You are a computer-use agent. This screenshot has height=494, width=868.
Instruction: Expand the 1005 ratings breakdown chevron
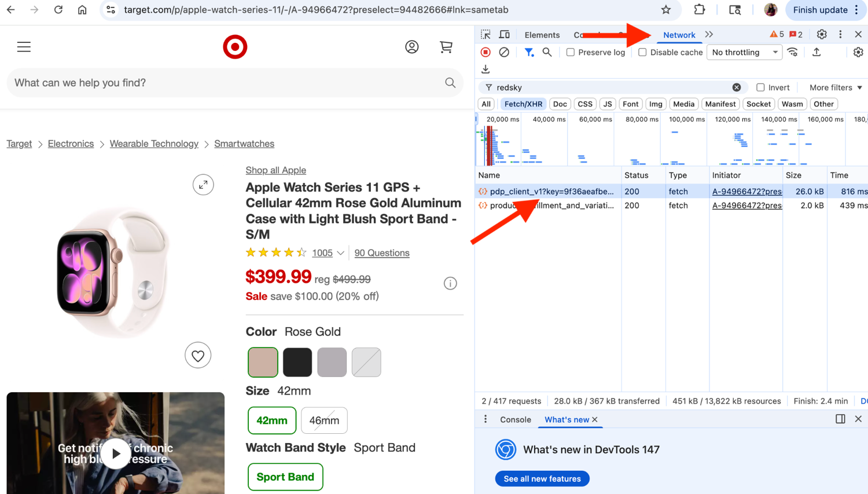pos(340,253)
